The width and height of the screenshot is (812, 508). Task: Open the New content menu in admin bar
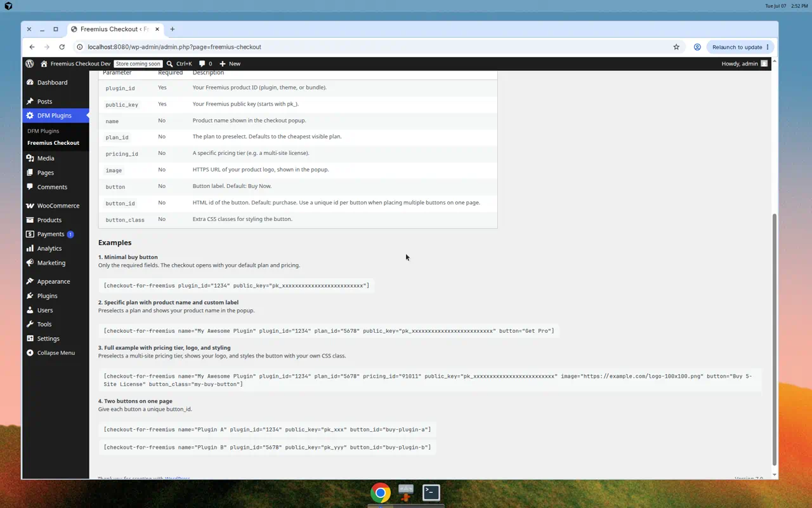click(x=230, y=63)
